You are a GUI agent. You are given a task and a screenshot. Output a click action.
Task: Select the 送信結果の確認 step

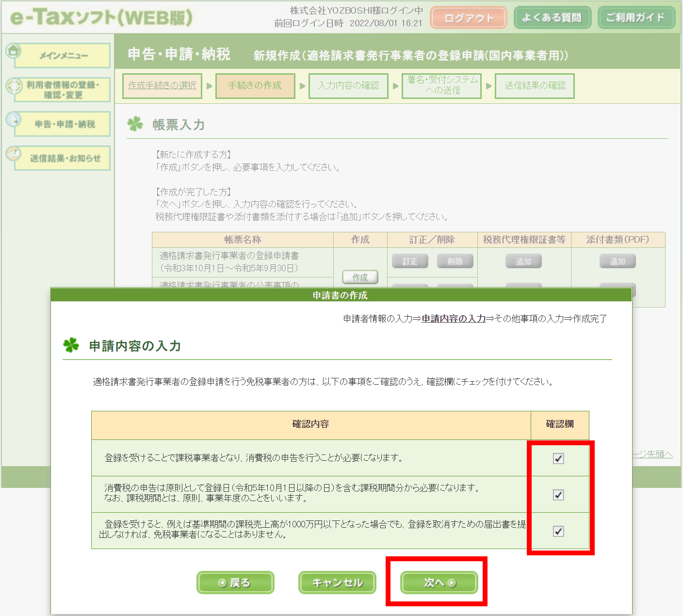point(535,86)
